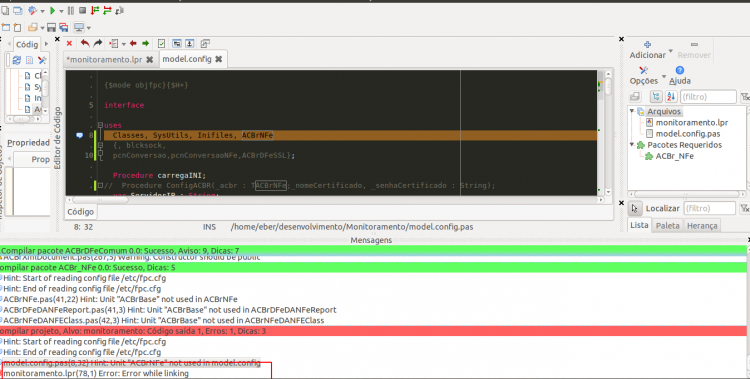Collapse the uses clause fold marker
Viewport: 750px width, 379px height.
(100, 125)
